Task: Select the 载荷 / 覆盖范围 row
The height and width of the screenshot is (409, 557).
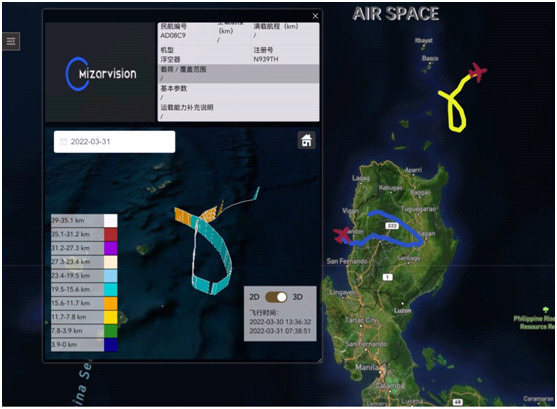Action: pyautogui.click(x=238, y=74)
